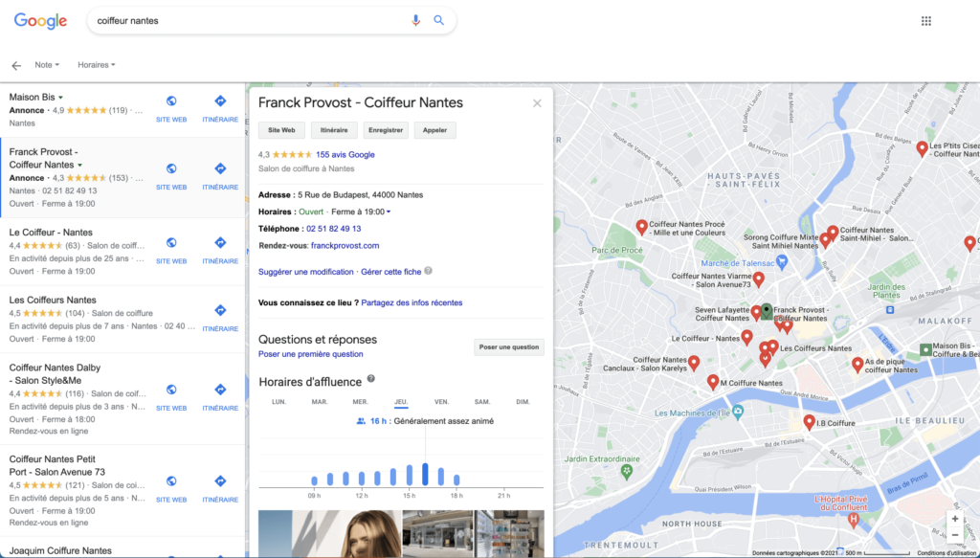Open the Google apps grid
Image resolution: width=980 pixels, height=558 pixels.
point(926,21)
